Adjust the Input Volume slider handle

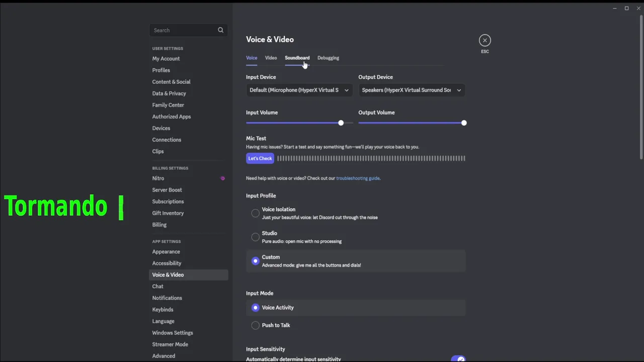pos(341,123)
